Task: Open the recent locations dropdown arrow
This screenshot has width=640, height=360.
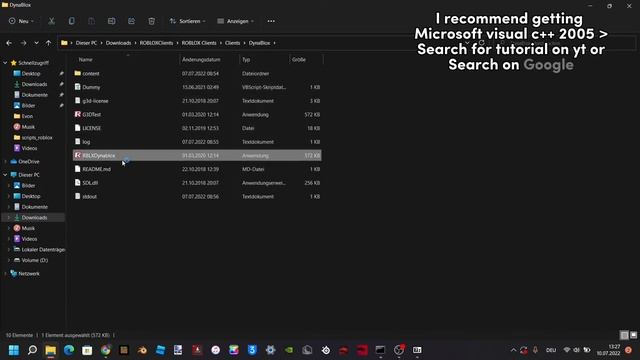Action: 36,43
